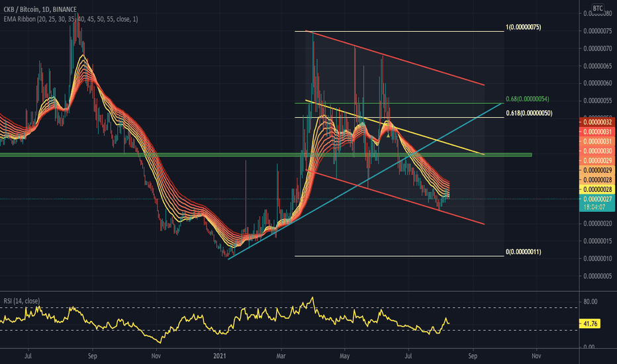
Task: Select the yellow descending channel midline
Action: pos(395,128)
